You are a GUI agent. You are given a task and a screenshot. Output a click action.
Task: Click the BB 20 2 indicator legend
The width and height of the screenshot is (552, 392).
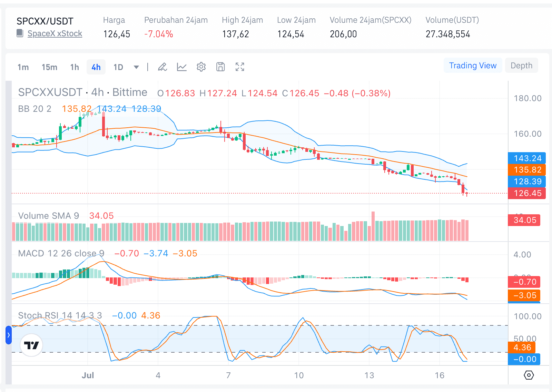[x=34, y=109]
